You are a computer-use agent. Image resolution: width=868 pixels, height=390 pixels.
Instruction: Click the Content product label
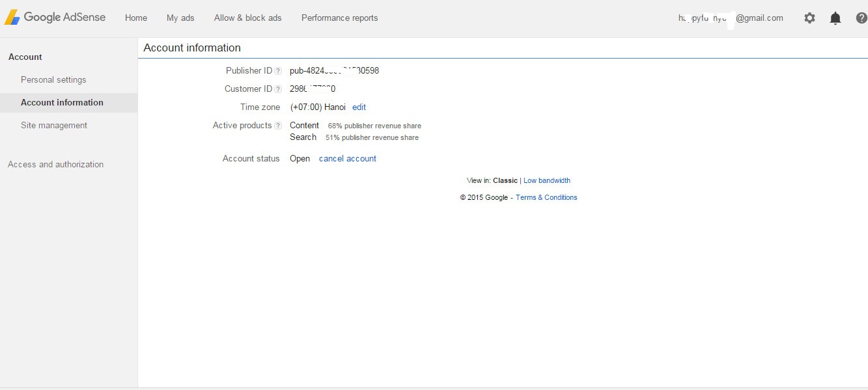click(x=304, y=125)
